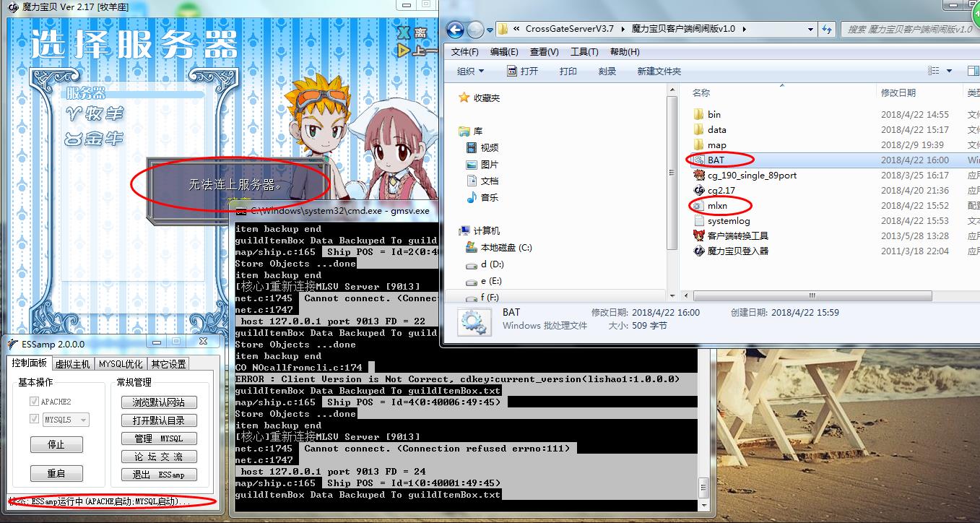This screenshot has width=980, height=523.
Task: Toggle the checkbox next to MYSQL5
Action: coord(34,419)
